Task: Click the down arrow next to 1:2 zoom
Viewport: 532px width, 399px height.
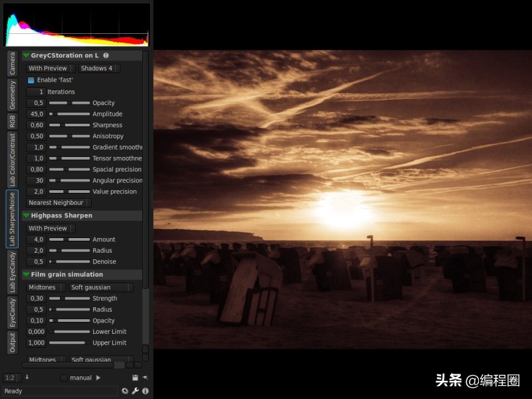Action: coord(27,377)
